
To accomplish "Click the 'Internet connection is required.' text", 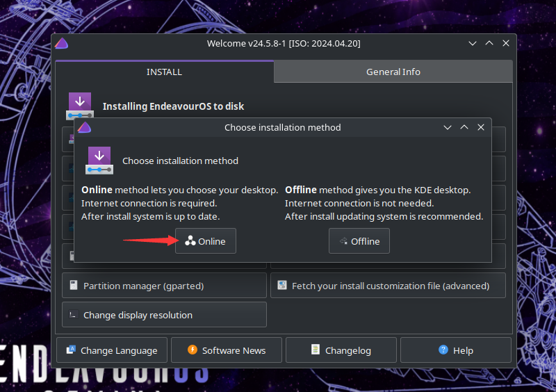I will (149, 203).
